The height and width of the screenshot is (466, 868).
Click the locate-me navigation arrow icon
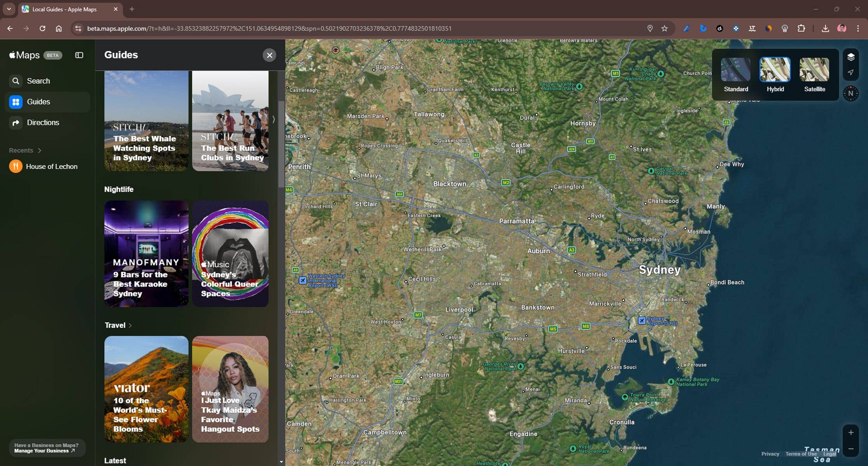click(x=851, y=72)
